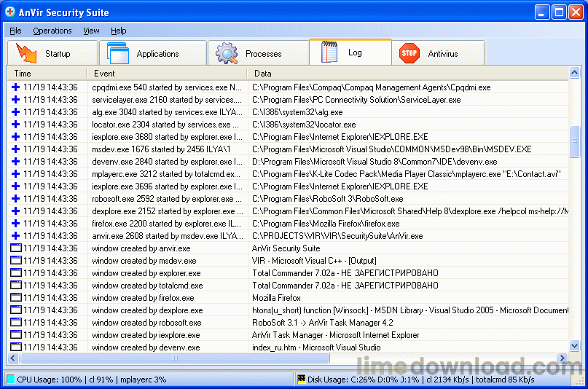Click window icon for anvir.exe window created
The image size is (588, 389).
pos(15,248)
